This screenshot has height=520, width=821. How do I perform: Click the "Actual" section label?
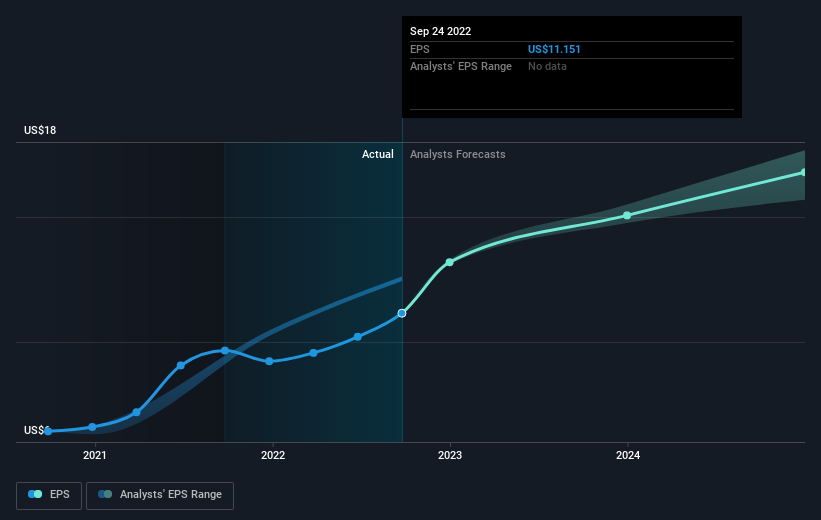[x=377, y=154]
